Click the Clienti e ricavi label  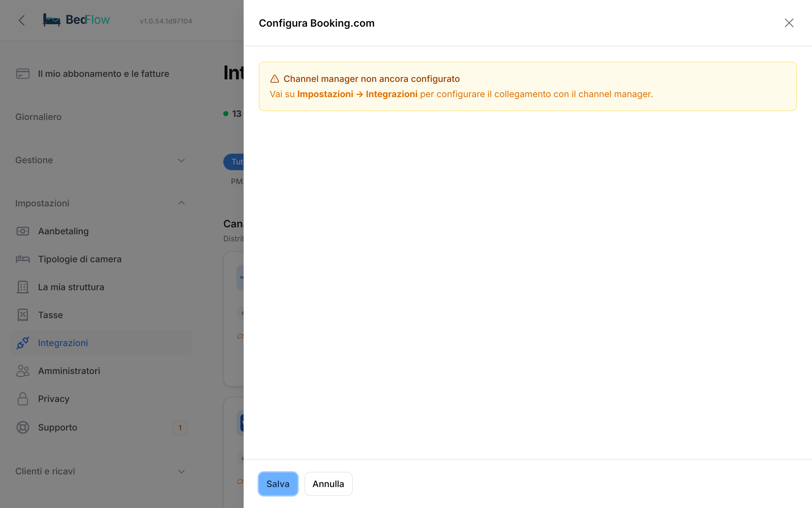tap(45, 471)
